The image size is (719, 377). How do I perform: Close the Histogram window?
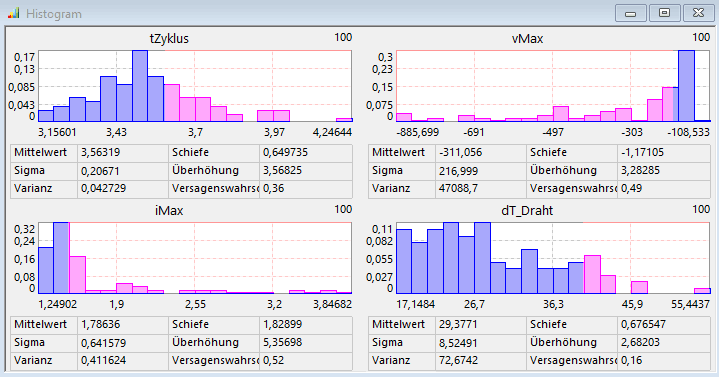pyautogui.click(x=698, y=13)
